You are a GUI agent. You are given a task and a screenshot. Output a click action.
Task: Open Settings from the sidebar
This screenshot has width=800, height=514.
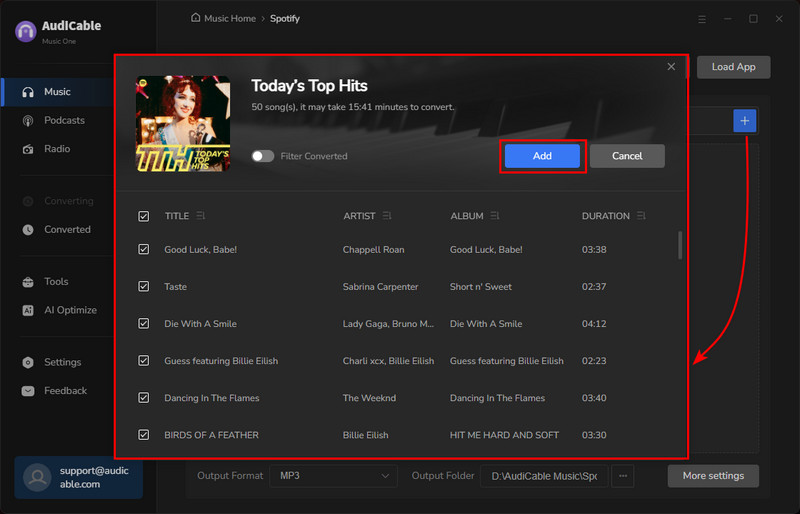point(62,362)
